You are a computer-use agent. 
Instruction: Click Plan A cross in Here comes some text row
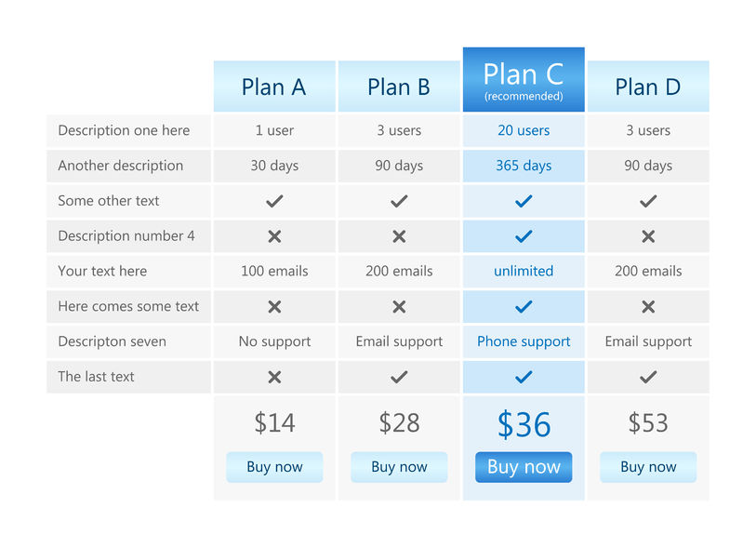pos(274,307)
